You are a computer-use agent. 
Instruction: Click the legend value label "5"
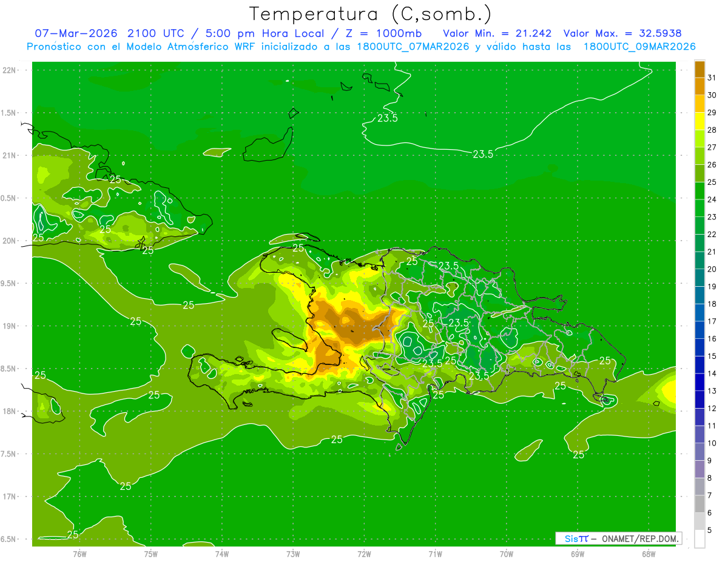(x=710, y=530)
